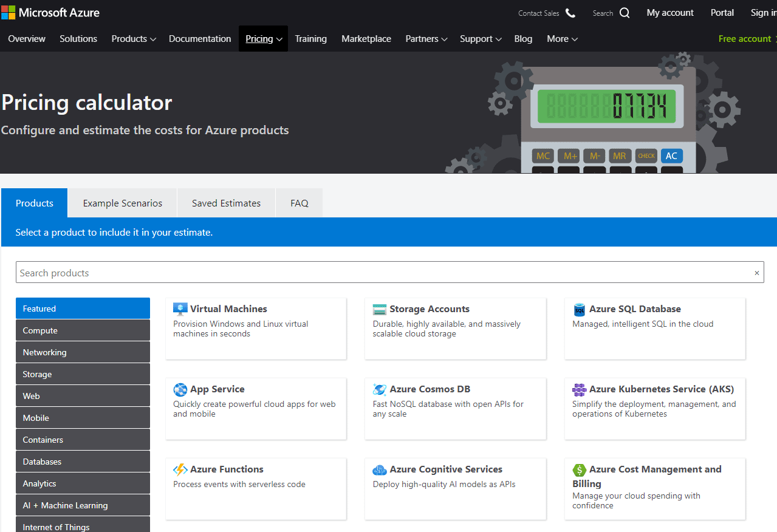Select the AI + Machine Learning category
Image resolution: width=777 pixels, height=532 pixels.
point(83,505)
